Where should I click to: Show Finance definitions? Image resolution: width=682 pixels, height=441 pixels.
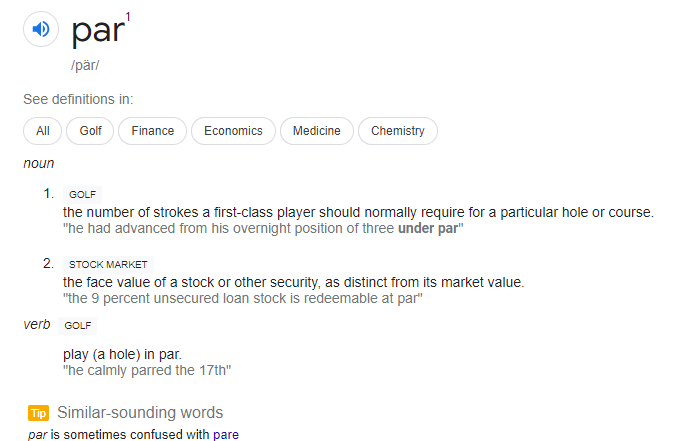153,131
